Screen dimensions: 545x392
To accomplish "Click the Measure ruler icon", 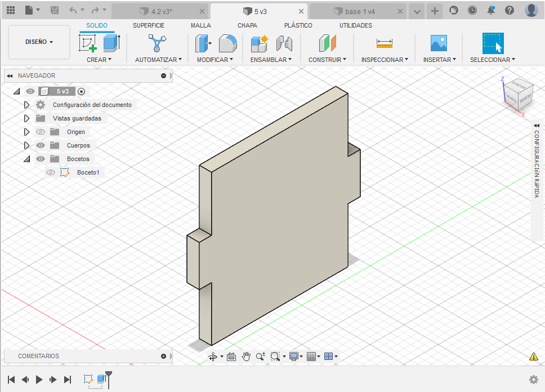I will [x=385, y=43].
